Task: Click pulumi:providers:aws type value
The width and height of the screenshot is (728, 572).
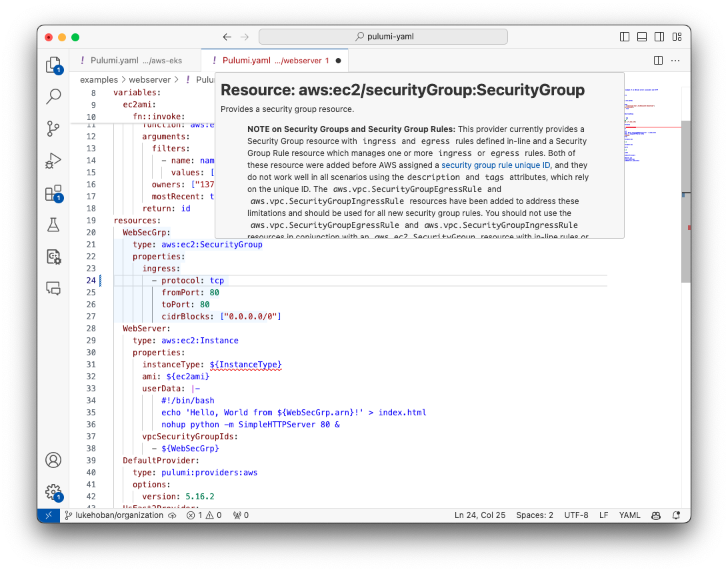Action: [209, 473]
